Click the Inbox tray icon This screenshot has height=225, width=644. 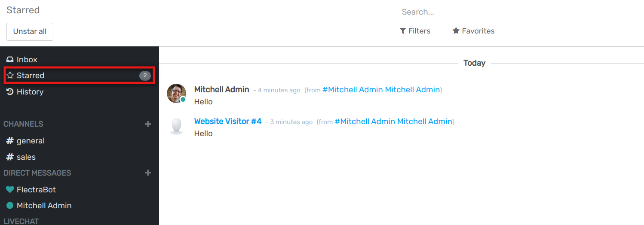tap(10, 60)
